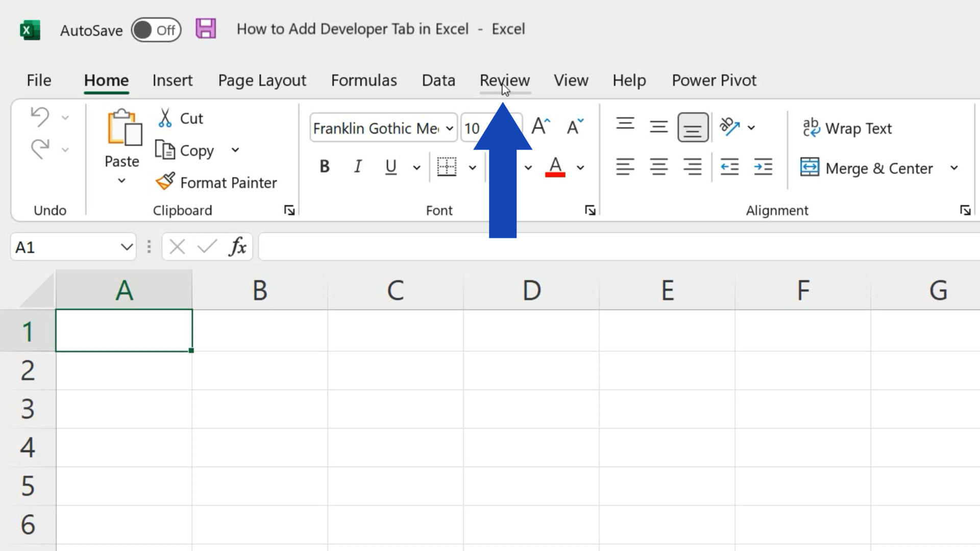This screenshot has height=551, width=980.
Task: Click the Undo arrow icon
Action: click(40, 117)
